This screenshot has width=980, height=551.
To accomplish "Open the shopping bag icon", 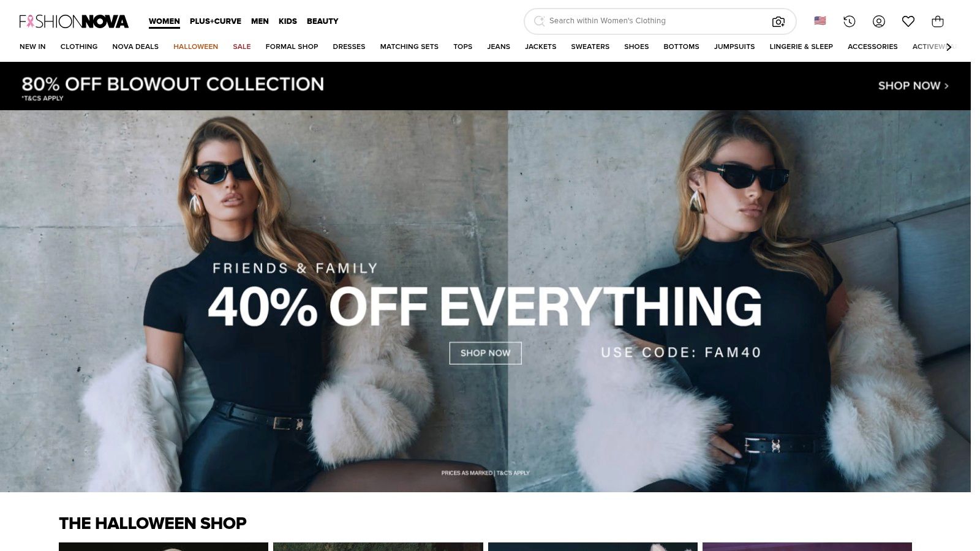I will [937, 21].
